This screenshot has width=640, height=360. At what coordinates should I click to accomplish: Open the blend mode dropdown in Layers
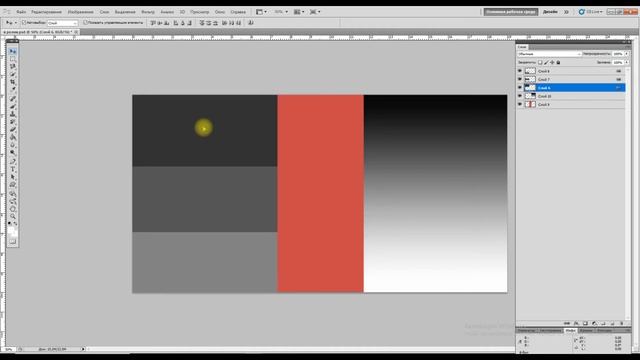549,54
